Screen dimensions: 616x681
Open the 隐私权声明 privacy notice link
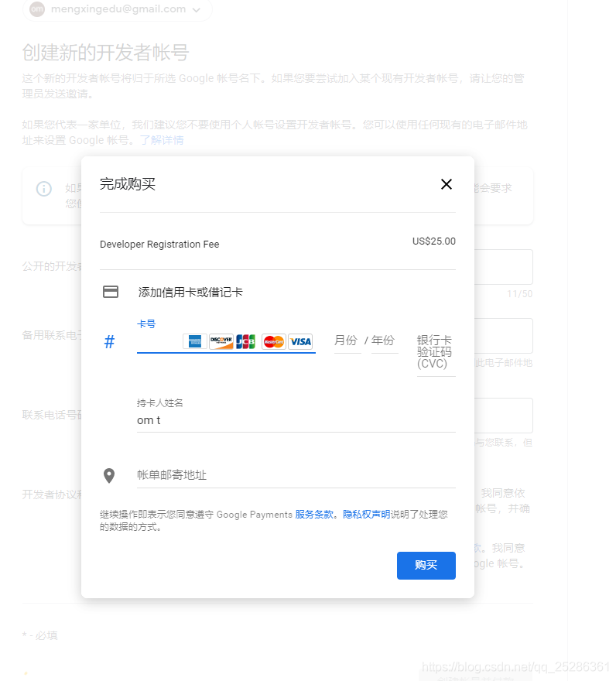[366, 514]
